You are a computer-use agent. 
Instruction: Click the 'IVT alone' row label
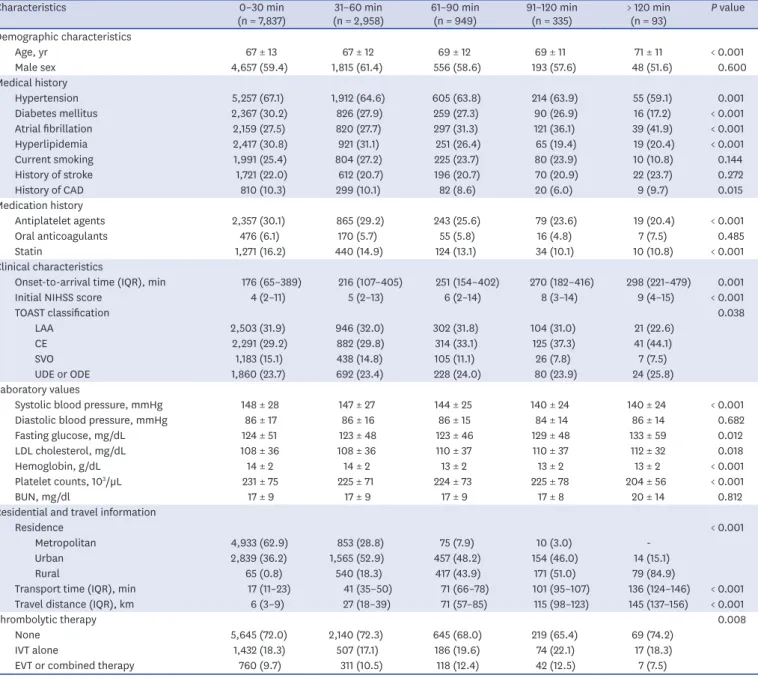click(x=36, y=650)
